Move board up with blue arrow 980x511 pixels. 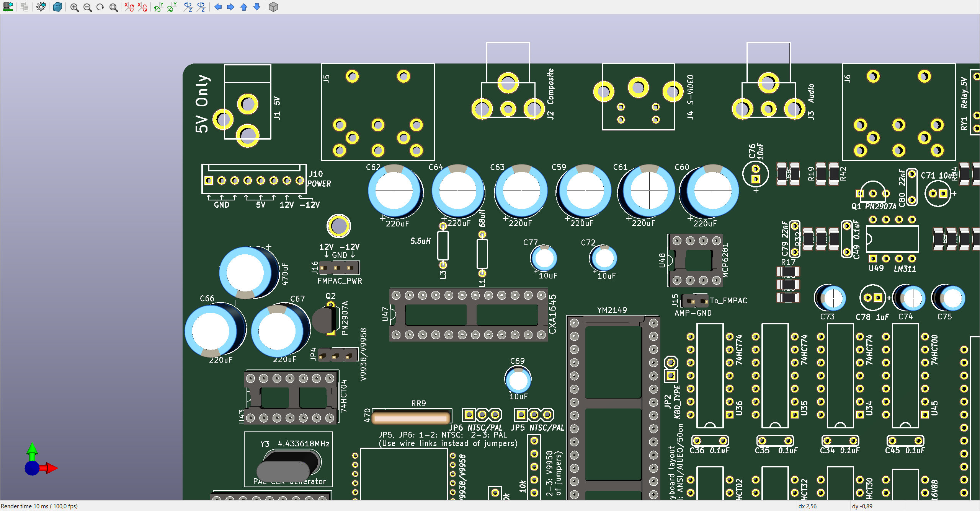244,7
